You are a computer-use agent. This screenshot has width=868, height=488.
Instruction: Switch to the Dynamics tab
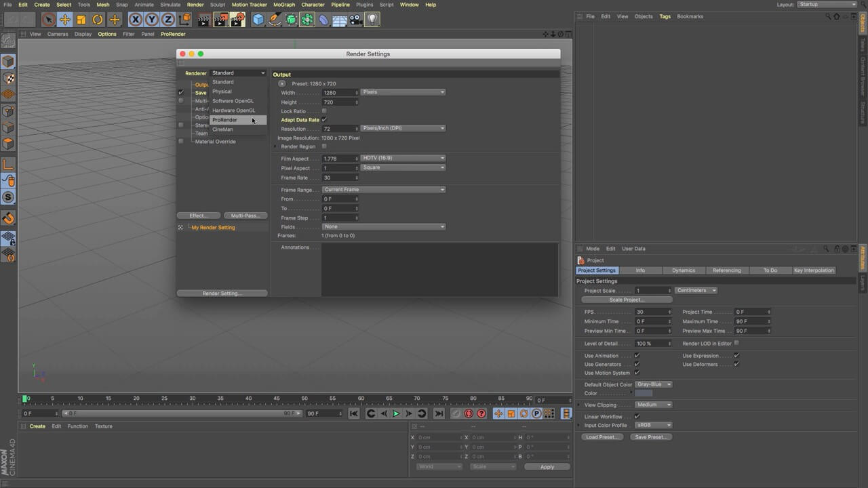tap(683, 270)
